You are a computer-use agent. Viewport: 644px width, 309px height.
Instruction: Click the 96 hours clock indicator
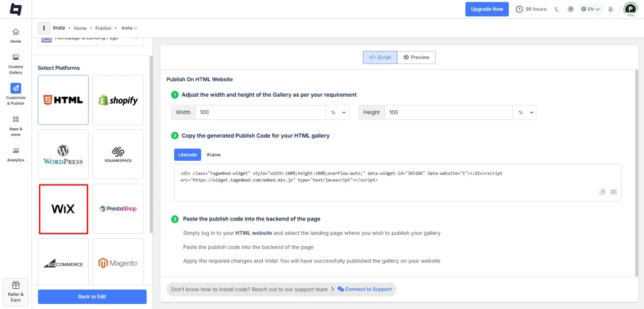pos(531,9)
